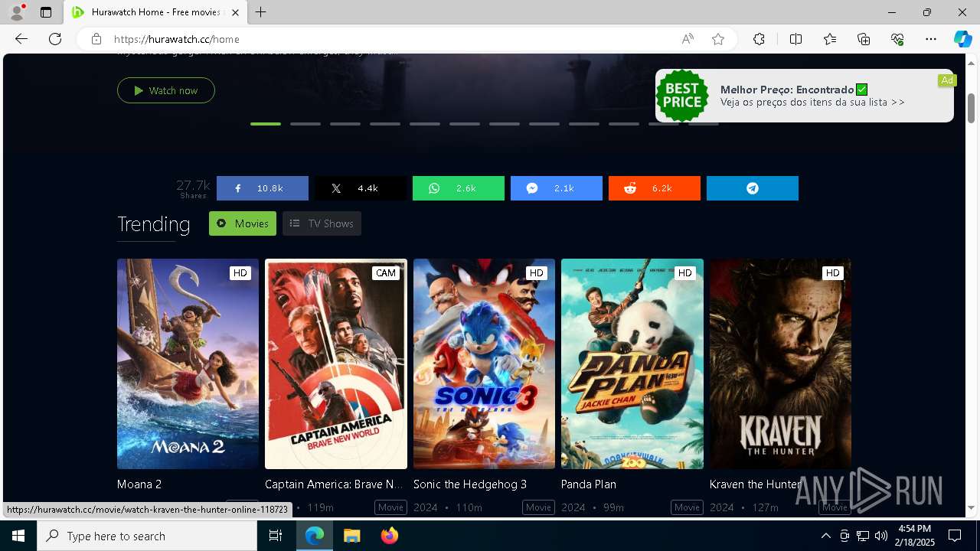The image size is (980, 551).
Task: Open Captain America Brave New World poster
Action: 336,364
